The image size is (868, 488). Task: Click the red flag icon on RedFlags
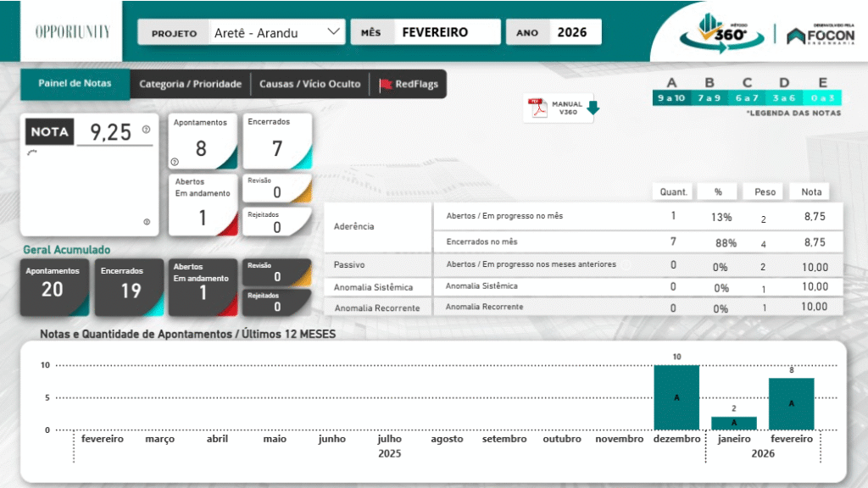tap(386, 84)
